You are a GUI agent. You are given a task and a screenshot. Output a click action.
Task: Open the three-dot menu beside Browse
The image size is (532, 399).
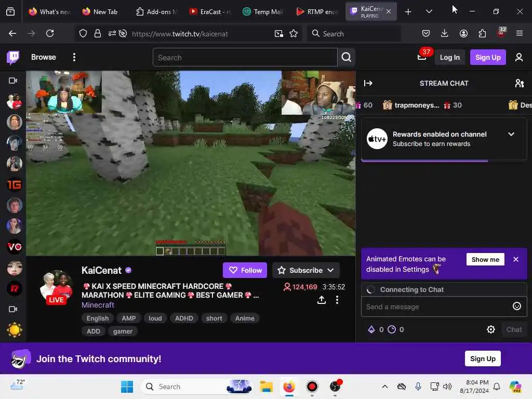click(74, 57)
